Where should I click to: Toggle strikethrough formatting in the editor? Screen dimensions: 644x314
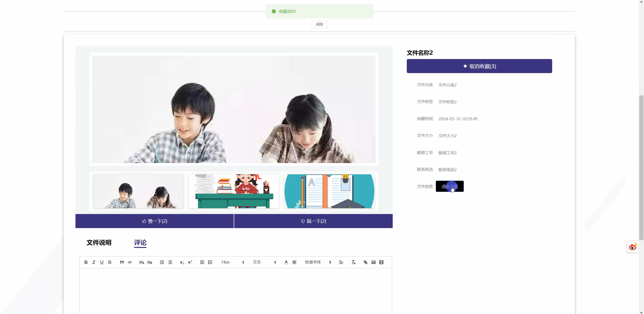pos(110,262)
